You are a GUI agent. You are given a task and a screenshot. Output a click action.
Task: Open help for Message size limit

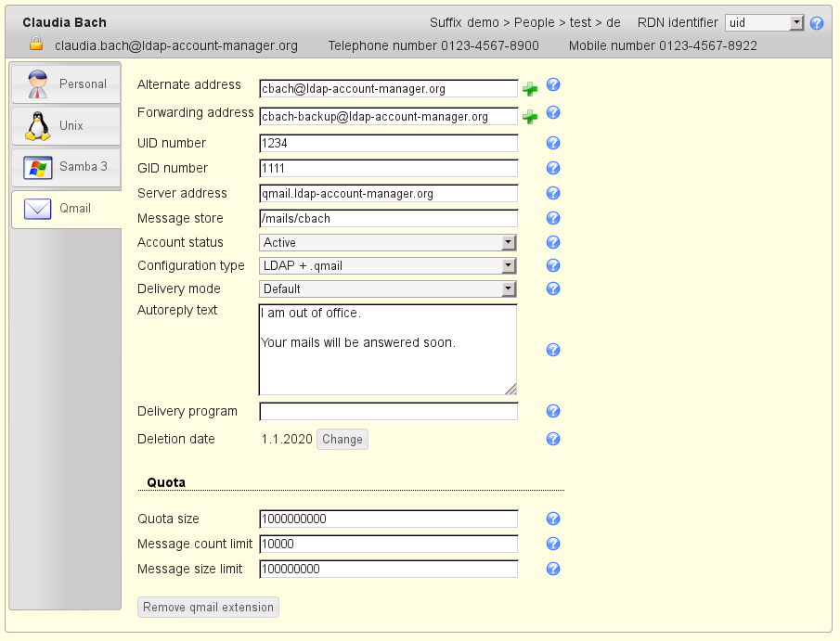pyautogui.click(x=553, y=569)
